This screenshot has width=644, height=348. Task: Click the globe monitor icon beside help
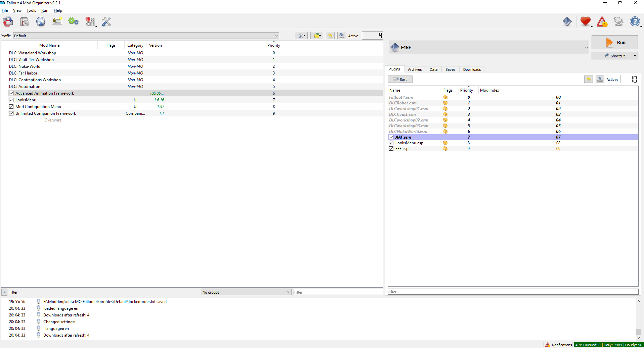(x=618, y=22)
